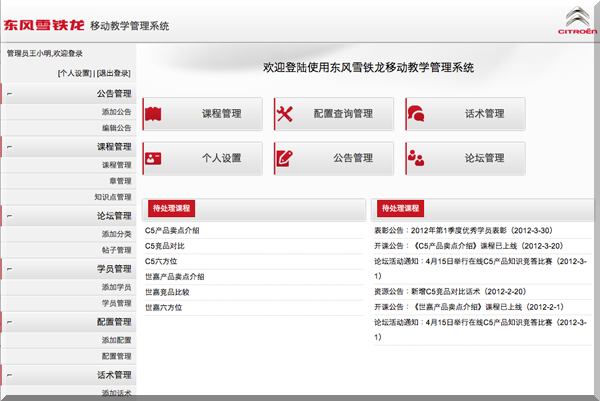Open the course 世嘉竞品比较
This screenshot has height=401, width=600.
167,292
